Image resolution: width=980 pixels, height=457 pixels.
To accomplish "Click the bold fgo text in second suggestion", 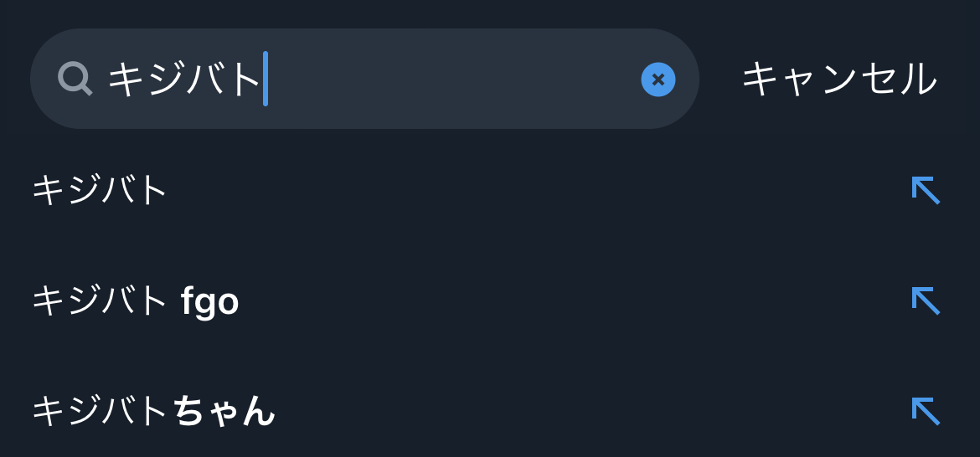I will coord(210,301).
